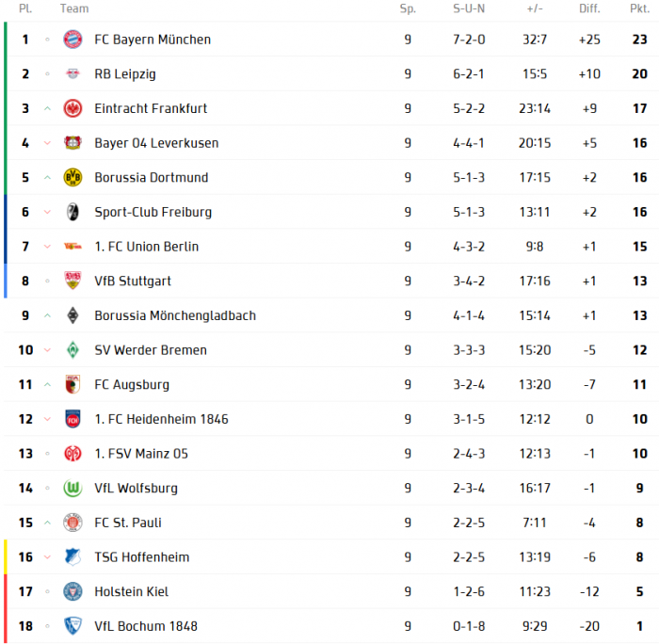The width and height of the screenshot is (659, 644).
Task: Click the up-trend arrow beside FC St. Pauli
Action: pyautogui.click(x=47, y=523)
